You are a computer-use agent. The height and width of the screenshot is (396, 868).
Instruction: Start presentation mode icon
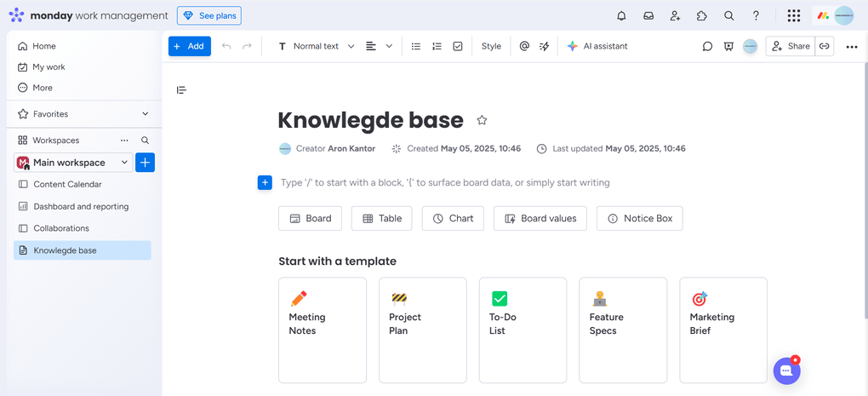coord(728,47)
